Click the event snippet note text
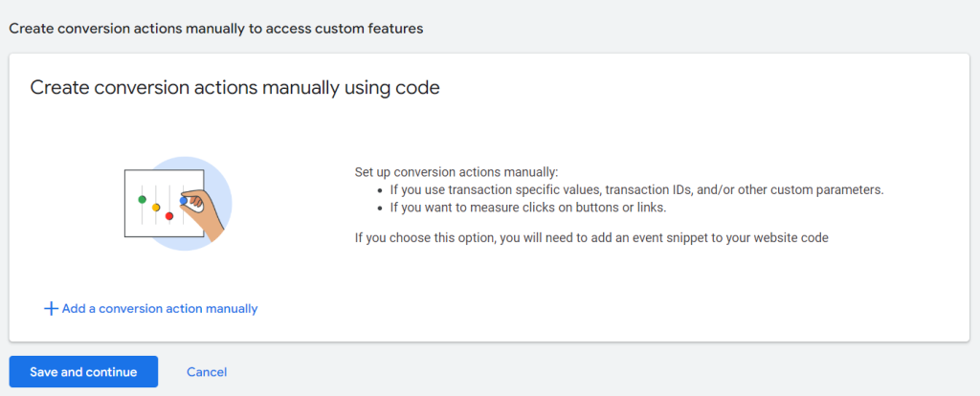This screenshot has height=396, width=980. (591, 238)
